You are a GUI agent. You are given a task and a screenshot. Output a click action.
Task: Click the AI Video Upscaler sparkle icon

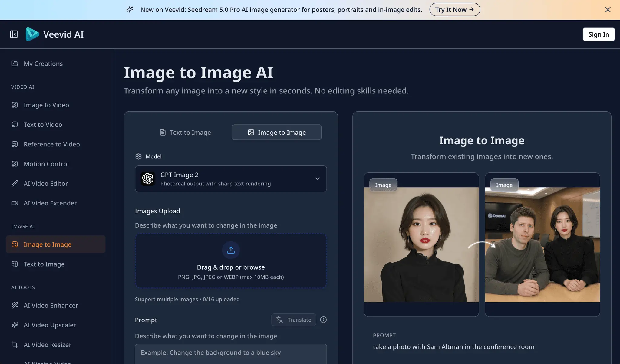pyautogui.click(x=15, y=325)
